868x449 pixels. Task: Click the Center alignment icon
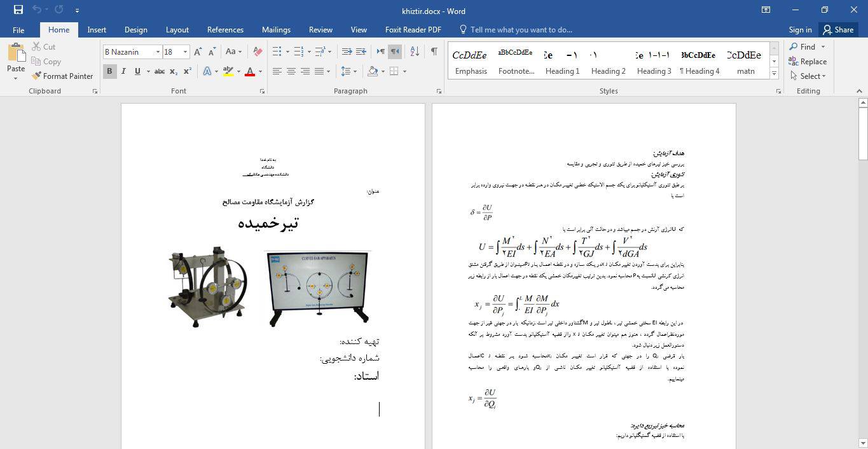pos(291,71)
